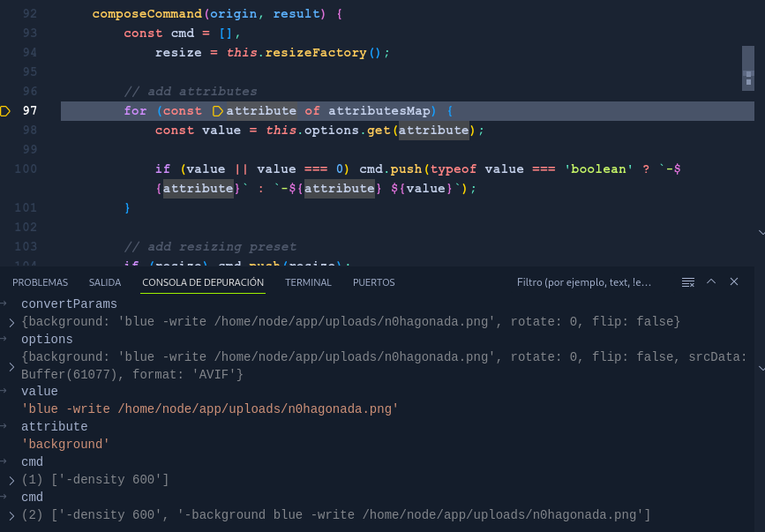
Task: Click the debug pointer icon at line 97
Action: pos(5,111)
